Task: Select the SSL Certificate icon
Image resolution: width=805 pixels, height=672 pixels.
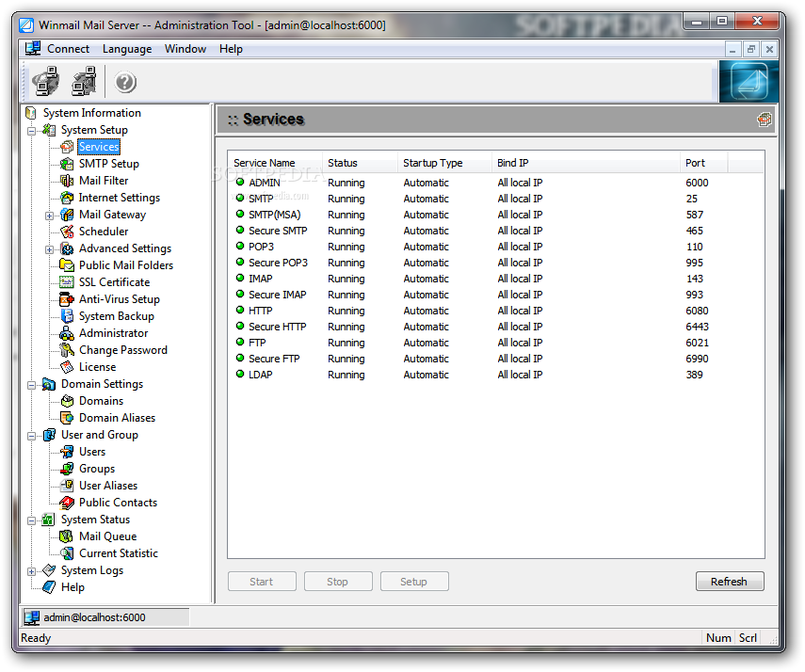Action: click(67, 282)
